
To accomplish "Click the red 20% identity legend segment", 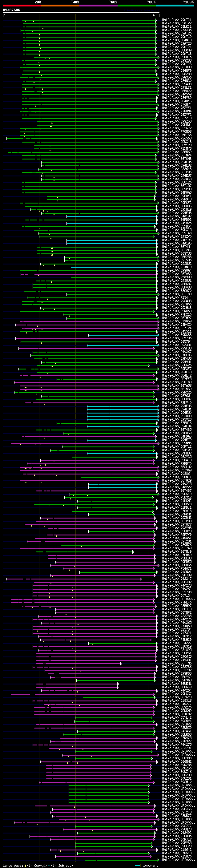I will click(22, 6).
